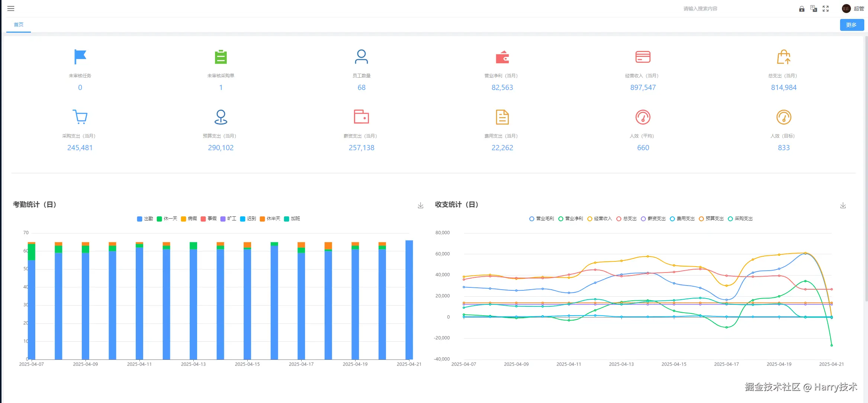
Task: Click the blue bar for 2025-04-21
Action: tap(409, 299)
